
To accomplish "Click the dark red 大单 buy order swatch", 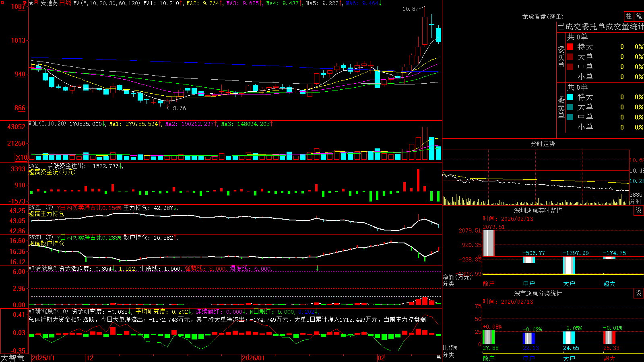I will click(x=570, y=57).
